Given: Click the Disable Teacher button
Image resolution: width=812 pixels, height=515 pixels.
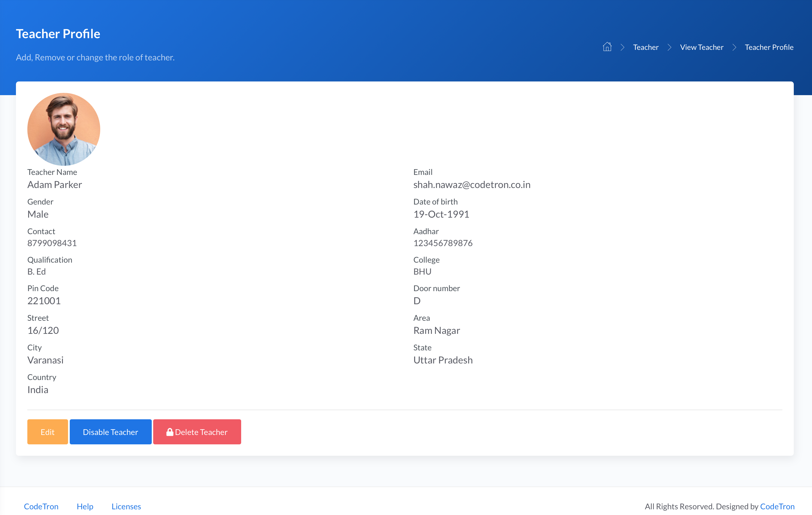Looking at the screenshot, I should tap(110, 432).
